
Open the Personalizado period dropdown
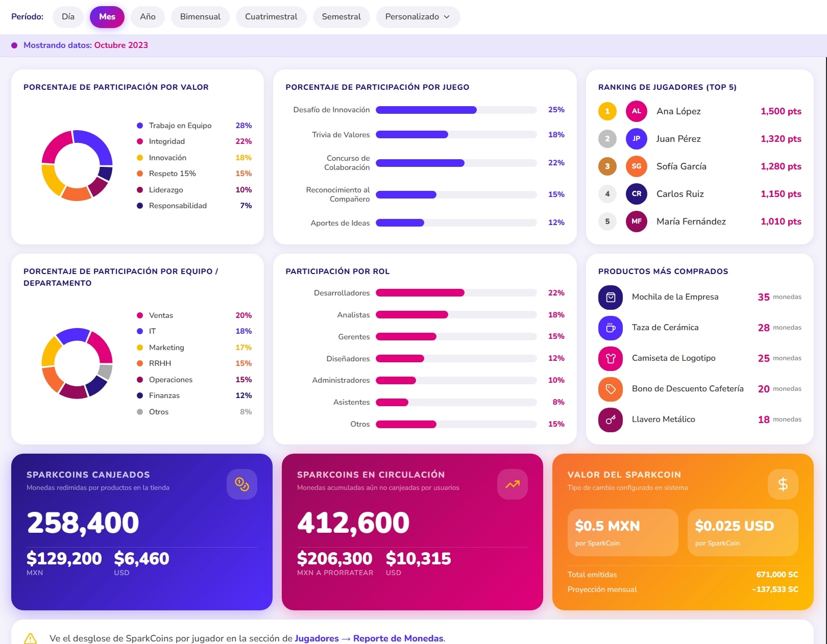coord(418,17)
